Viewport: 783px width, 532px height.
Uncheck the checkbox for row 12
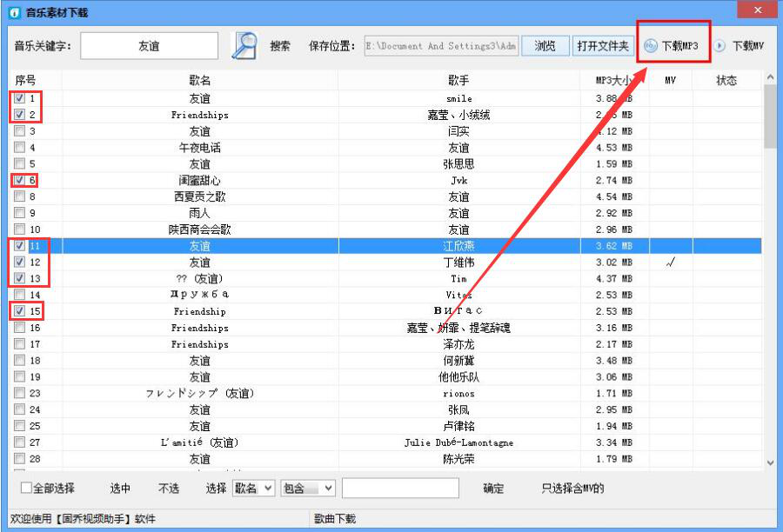point(19,262)
